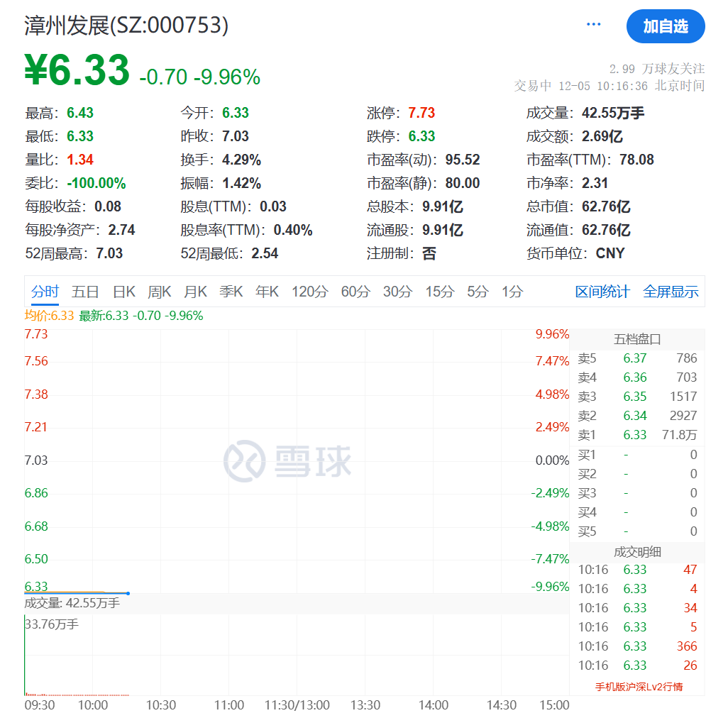This screenshot has height=718, width=728.
Task: Switch to 周K weekly candlestick view
Action: pos(160,292)
